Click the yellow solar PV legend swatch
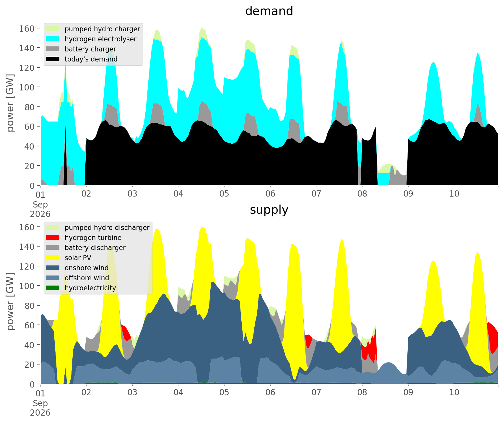The width and height of the screenshot is (504, 423). pos(53,258)
